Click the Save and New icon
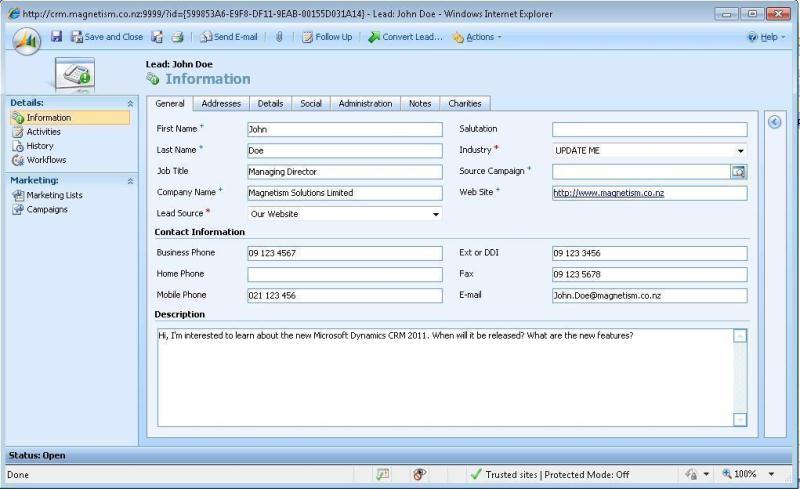800x489 pixels. pos(157,37)
